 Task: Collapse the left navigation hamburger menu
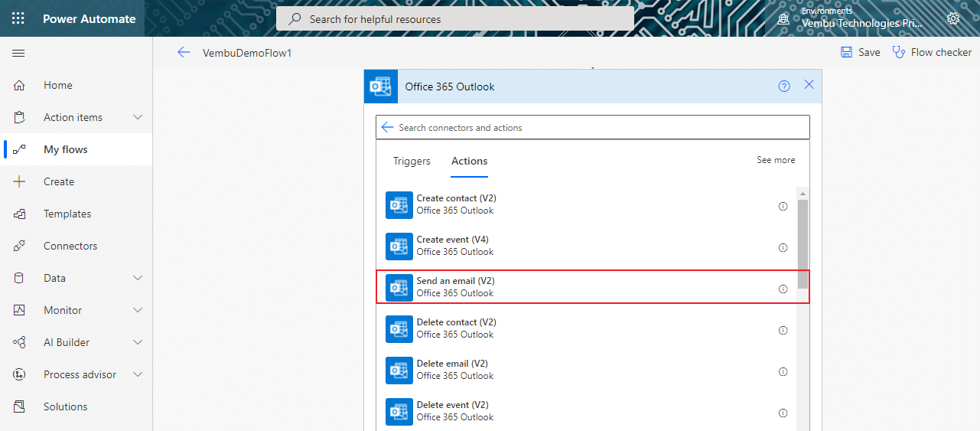[x=18, y=53]
